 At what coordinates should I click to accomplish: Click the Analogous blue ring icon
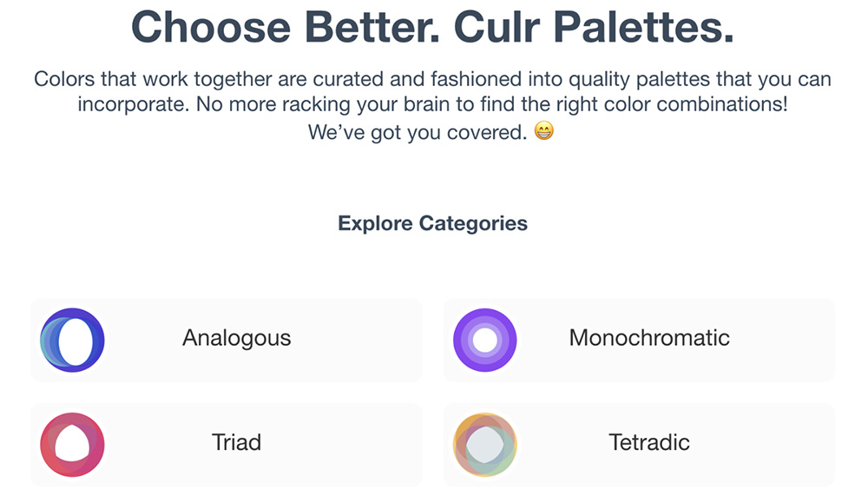(72, 340)
